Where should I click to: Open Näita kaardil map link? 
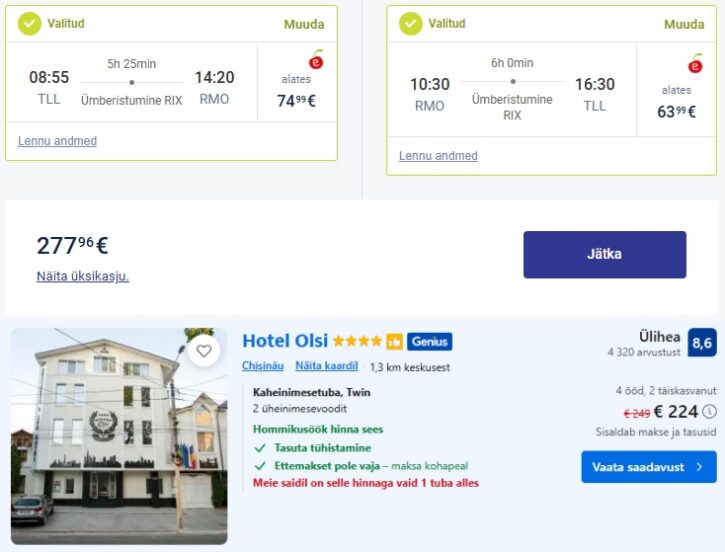click(x=326, y=366)
